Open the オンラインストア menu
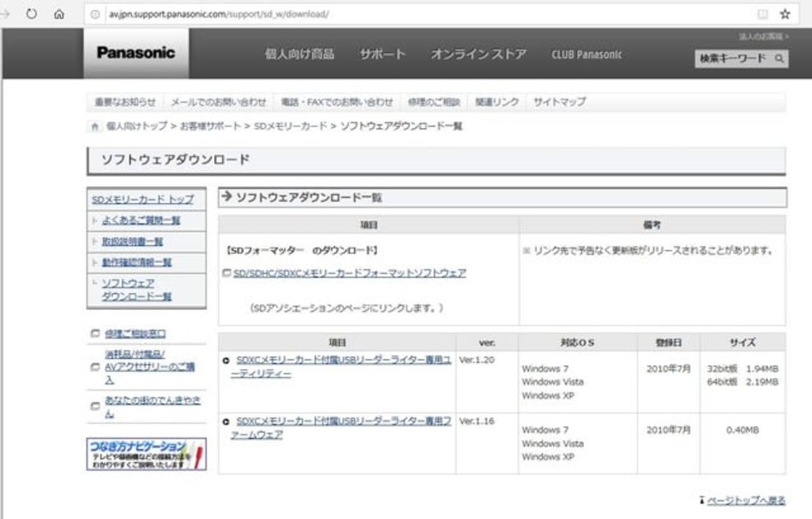Image resolution: width=812 pixels, height=519 pixels. [x=478, y=54]
